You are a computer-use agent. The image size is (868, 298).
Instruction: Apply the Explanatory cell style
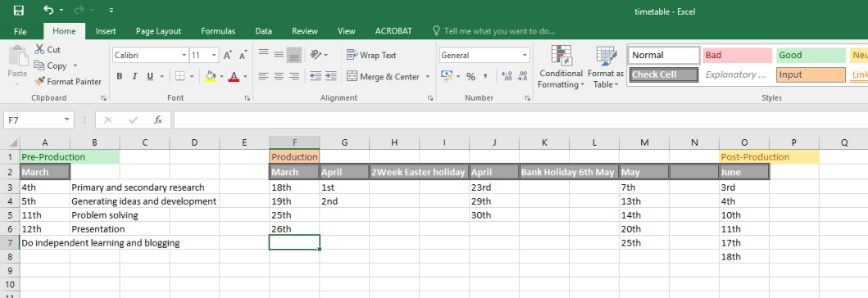tap(738, 74)
